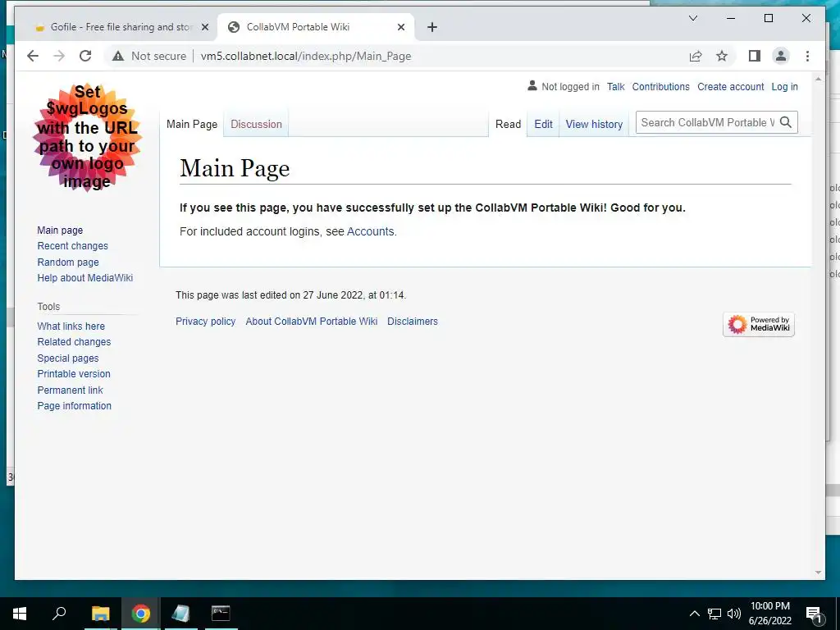The width and height of the screenshot is (840, 630).
Task: Open Page information
Action: [75, 406]
